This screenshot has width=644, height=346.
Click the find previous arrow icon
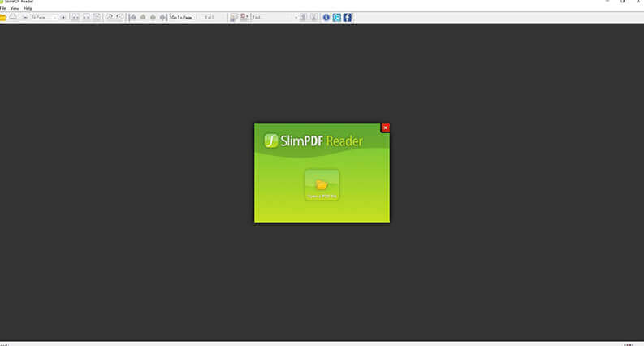[x=303, y=17]
